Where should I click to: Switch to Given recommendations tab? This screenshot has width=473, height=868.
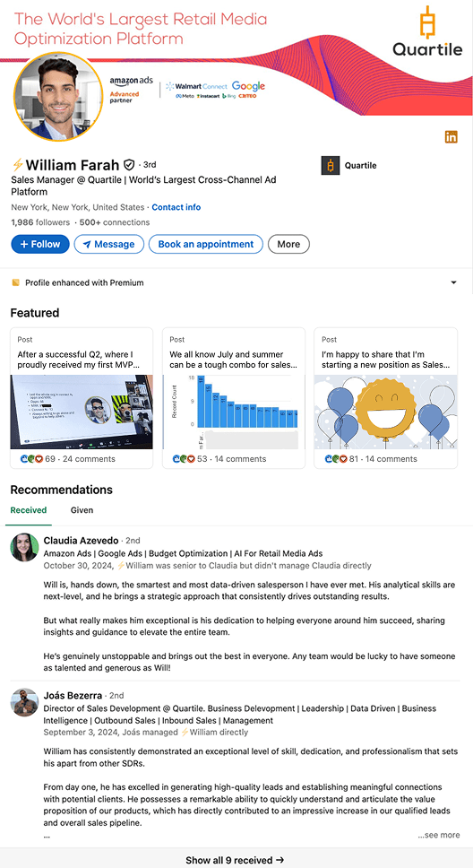point(82,510)
